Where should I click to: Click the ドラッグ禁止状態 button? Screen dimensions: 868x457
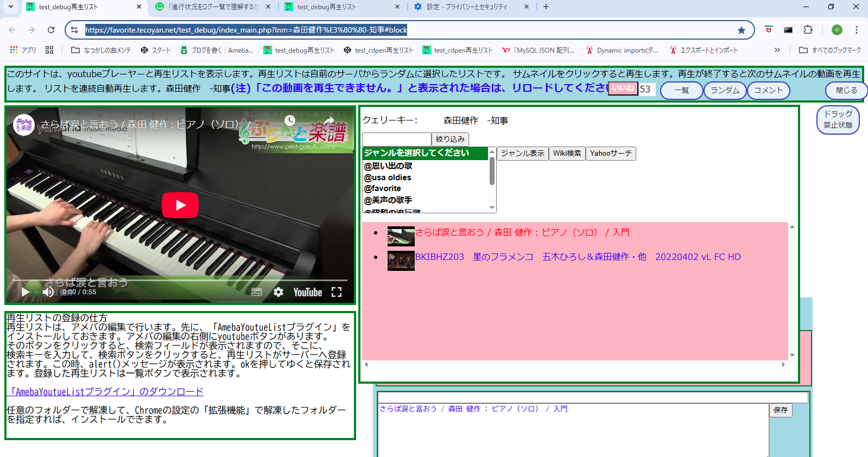point(838,119)
